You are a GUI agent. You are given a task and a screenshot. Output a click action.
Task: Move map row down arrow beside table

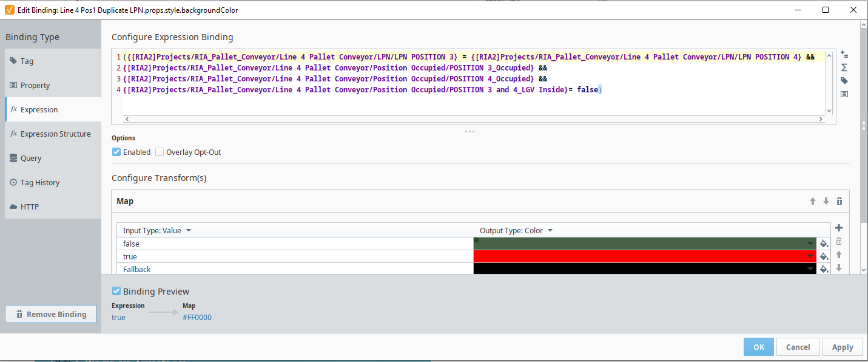click(x=839, y=268)
